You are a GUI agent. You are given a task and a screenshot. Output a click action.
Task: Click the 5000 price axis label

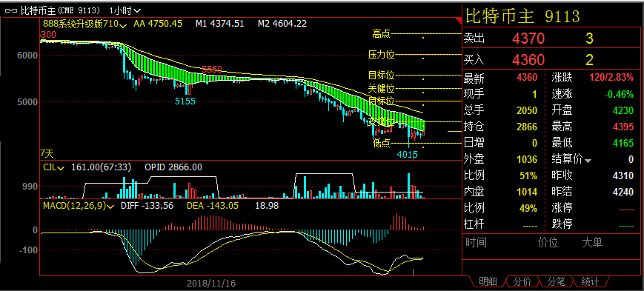(x=27, y=101)
